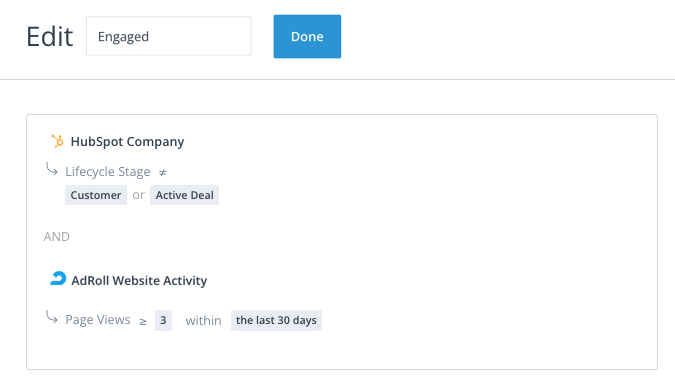The height and width of the screenshot is (380, 675).
Task: Toggle the AND condition connector
Action: [56, 237]
